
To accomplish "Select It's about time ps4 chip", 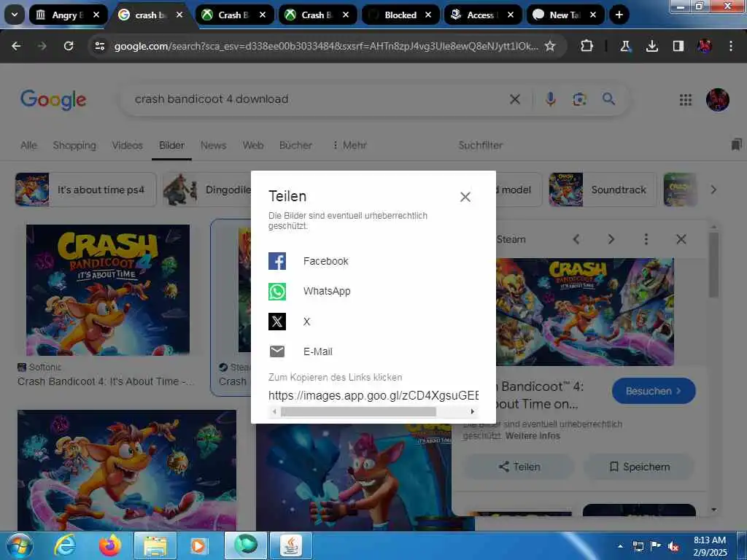I will (86, 190).
